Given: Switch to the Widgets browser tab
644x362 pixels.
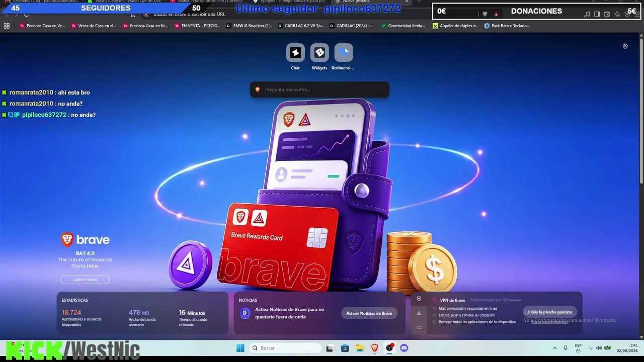Looking at the screenshot, I should [291, 2].
